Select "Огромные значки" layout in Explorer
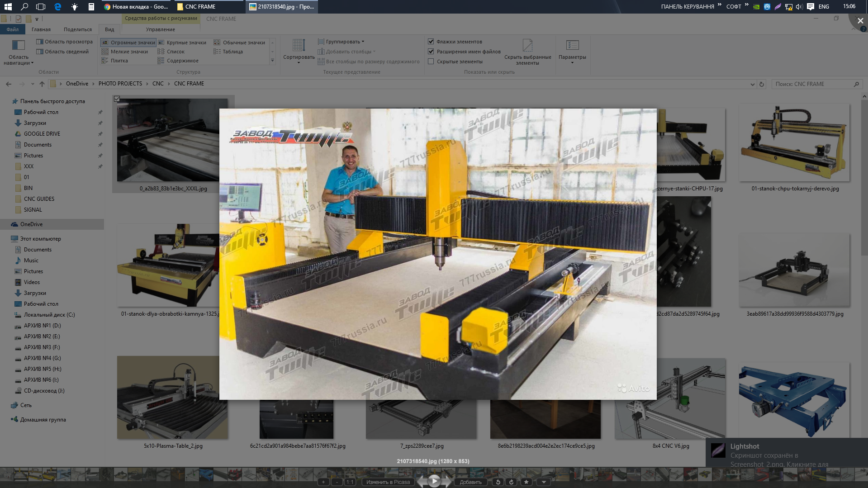The width and height of the screenshot is (868, 488). [128, 43]
